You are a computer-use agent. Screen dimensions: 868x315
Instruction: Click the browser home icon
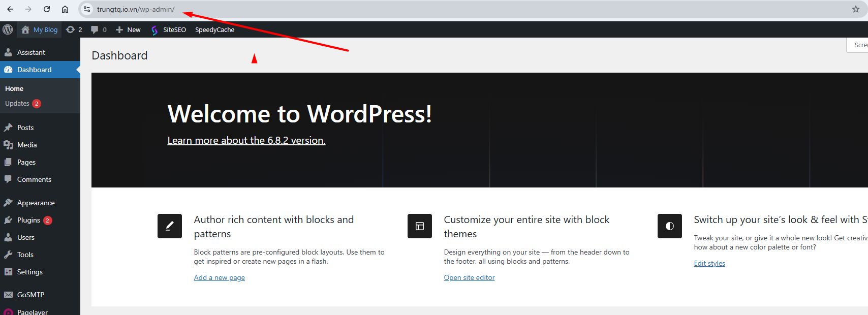coord(65,9)
